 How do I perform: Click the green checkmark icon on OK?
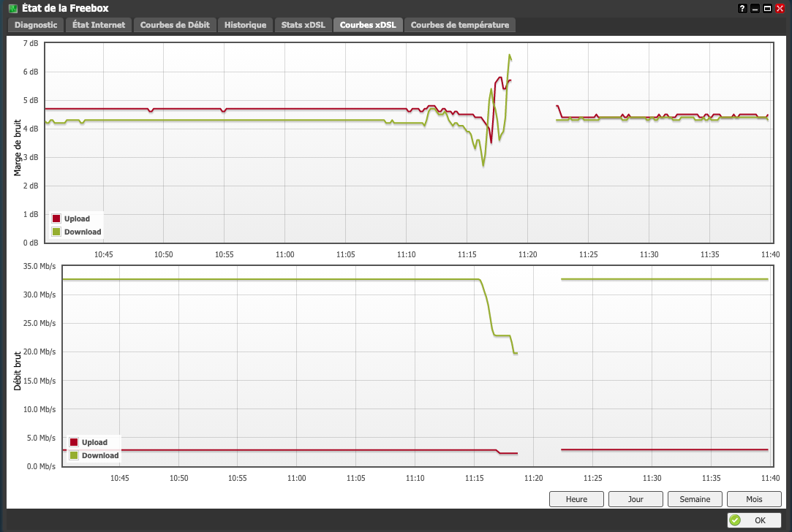pos(736,520)
